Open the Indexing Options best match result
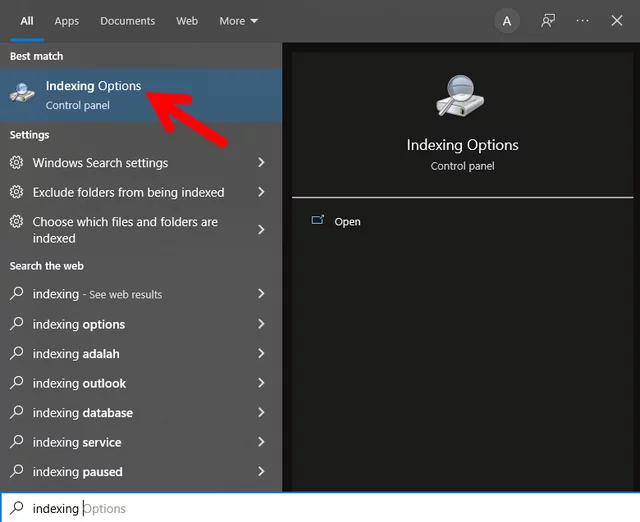The height and width of the screenshot is (522, 640). (141, 95)
